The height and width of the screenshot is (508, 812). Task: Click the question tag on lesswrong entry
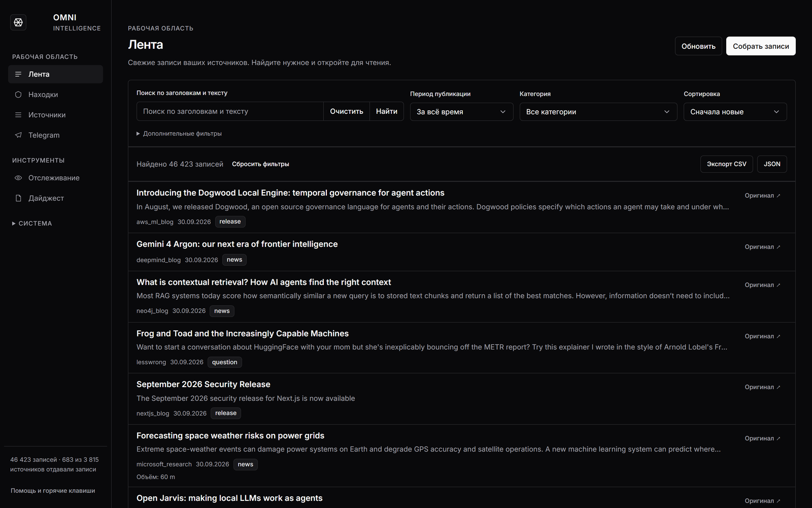pyautogui.click(x=225, y=362)
